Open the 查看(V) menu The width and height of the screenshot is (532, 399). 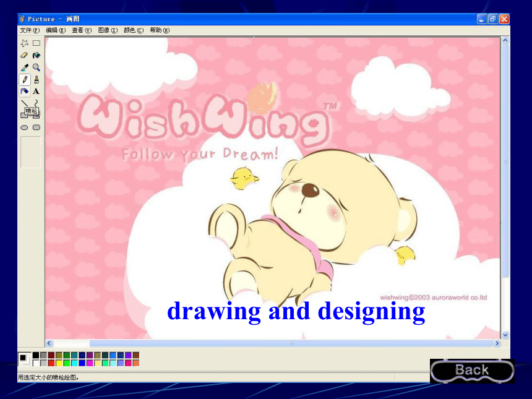coord(82,30)
